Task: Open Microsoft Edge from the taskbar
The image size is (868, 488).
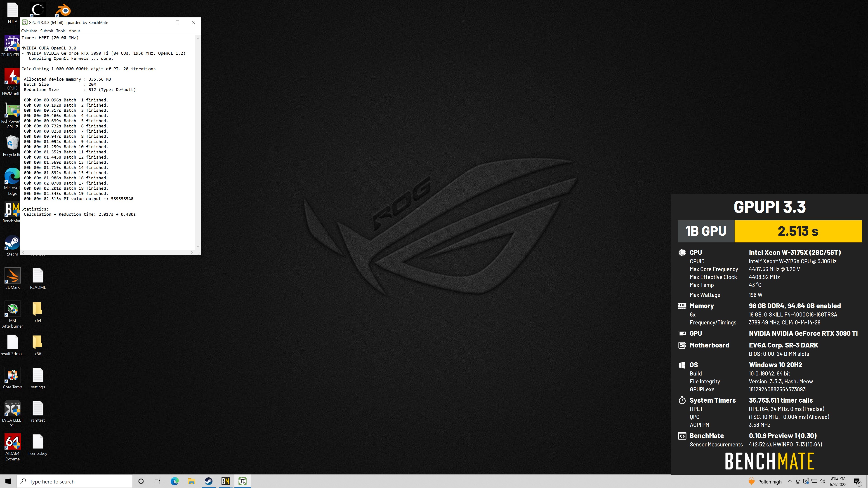Action: pyautogui.click(x=175, y=481)
